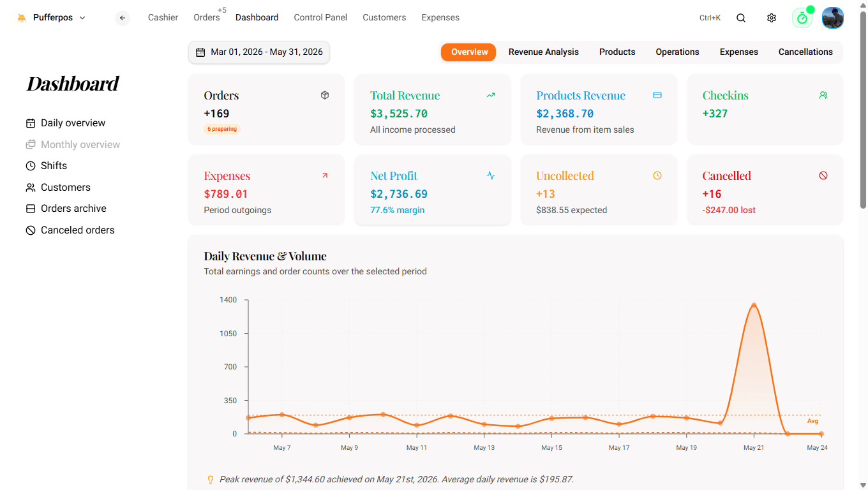Screen dimensions: 868x490
Task: Go to the Dashboard navigation tab
Action: point(257,17)
